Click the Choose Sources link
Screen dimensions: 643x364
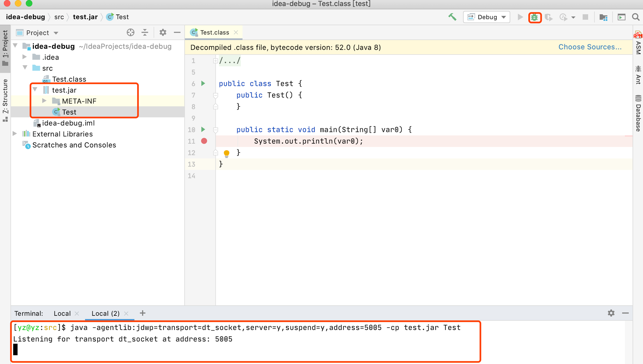coord(590,47)
